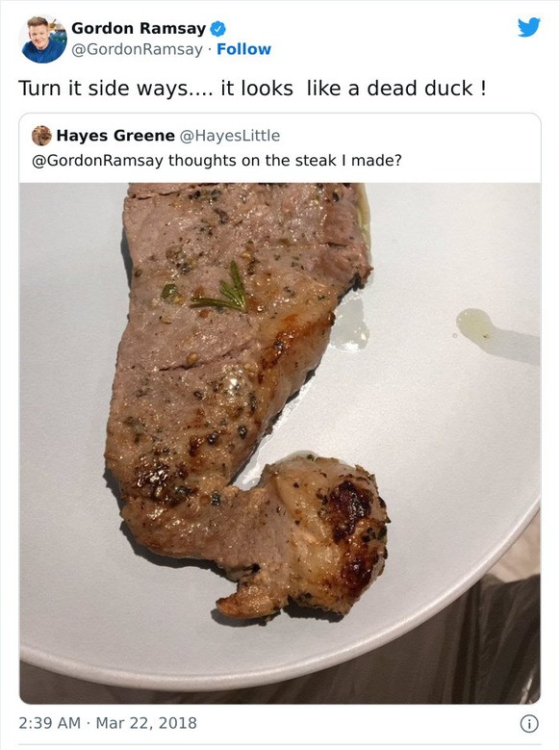Viewport: 560px width, 750px height.
Task: Click the @GordonRamsay mention in quoted tweet
Action: [x=97, y=160]
